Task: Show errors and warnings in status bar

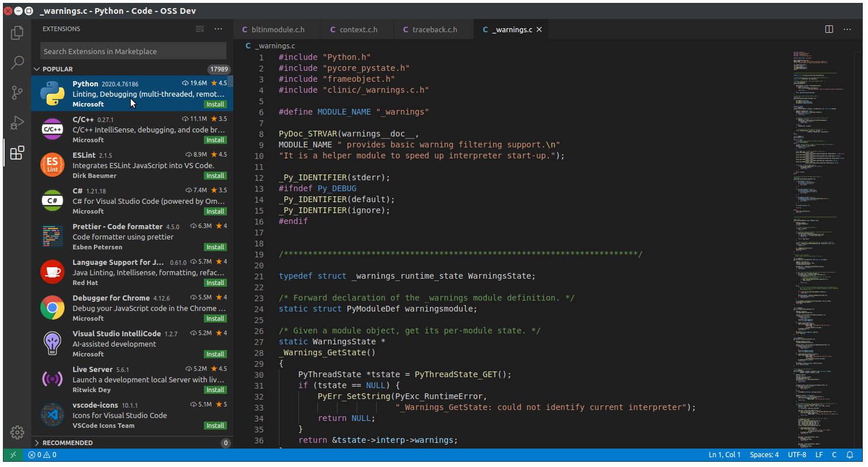Action: coord(43,455)
